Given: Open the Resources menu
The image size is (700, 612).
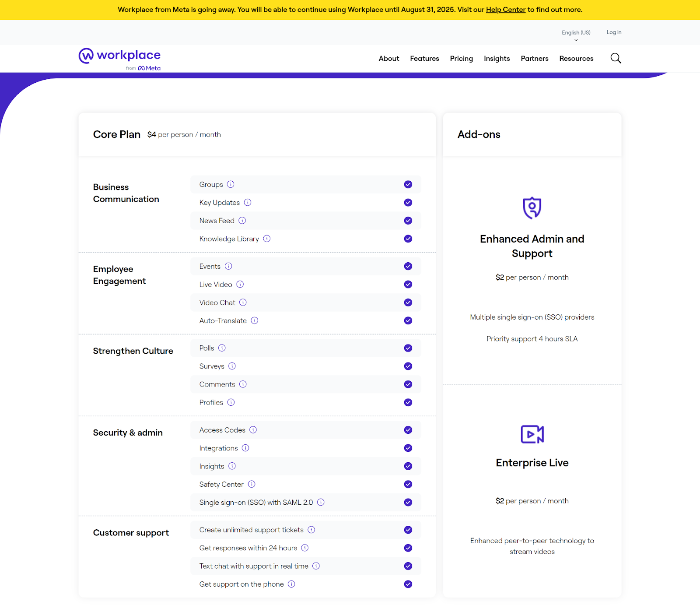Looking at the screenshot, I should 576,58.
